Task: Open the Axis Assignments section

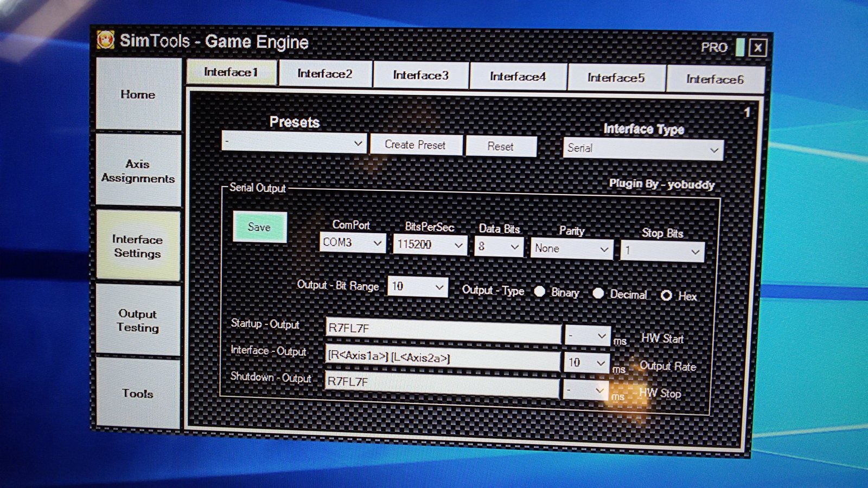Action: click(x=138, y=171)
